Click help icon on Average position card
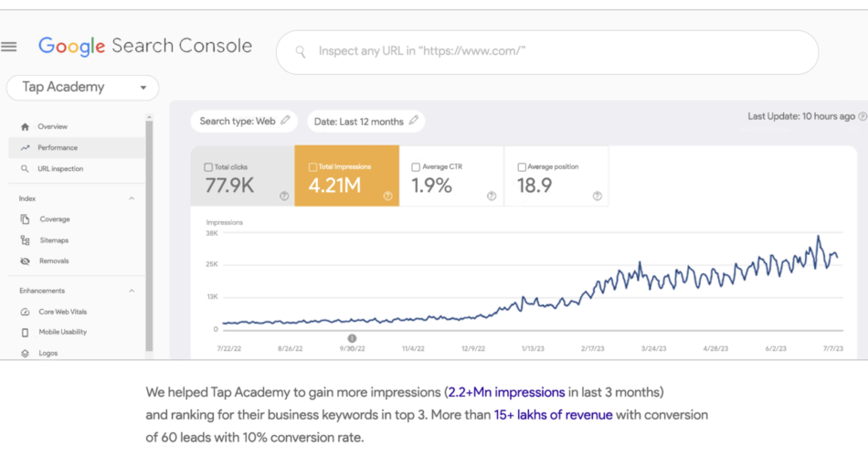868x457 pixels. [x=598, y=196]
